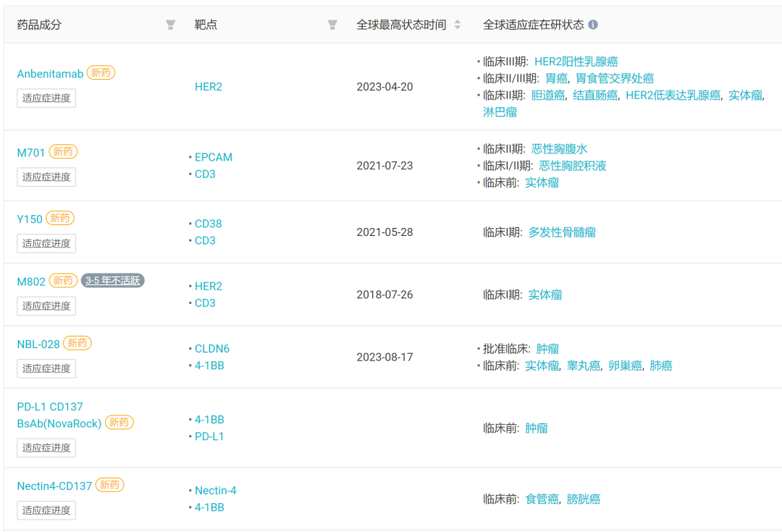Open the 药品成分 column filter icon

point(170,25)
